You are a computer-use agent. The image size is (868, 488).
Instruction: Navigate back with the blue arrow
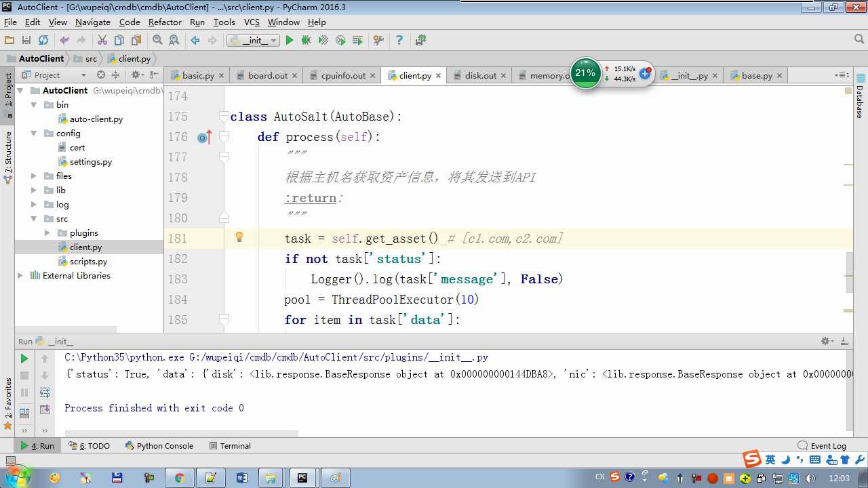pyautogui.click(x=195, y=41)
